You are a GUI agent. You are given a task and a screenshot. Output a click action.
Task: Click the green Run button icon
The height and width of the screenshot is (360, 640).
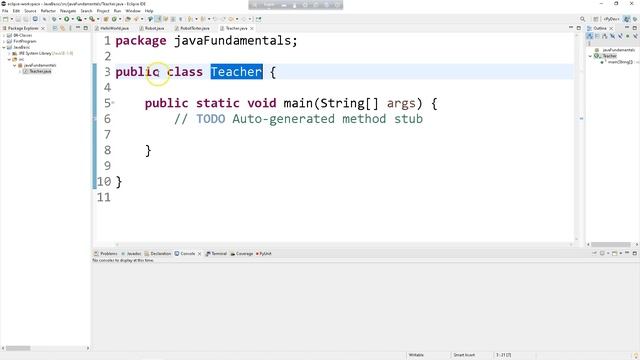click(67, 19)
